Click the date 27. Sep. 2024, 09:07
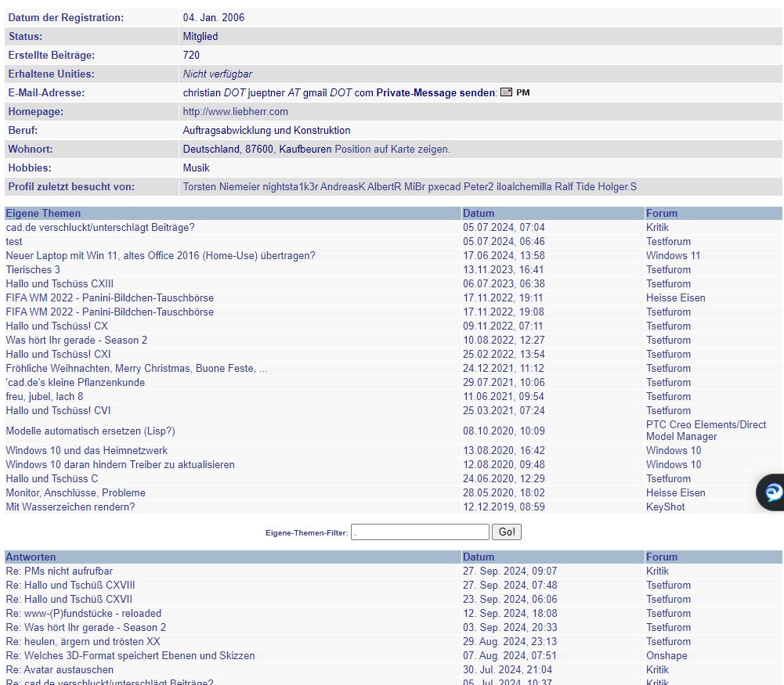Viewport: 784px width, 685px height. [x=510, y=571]
